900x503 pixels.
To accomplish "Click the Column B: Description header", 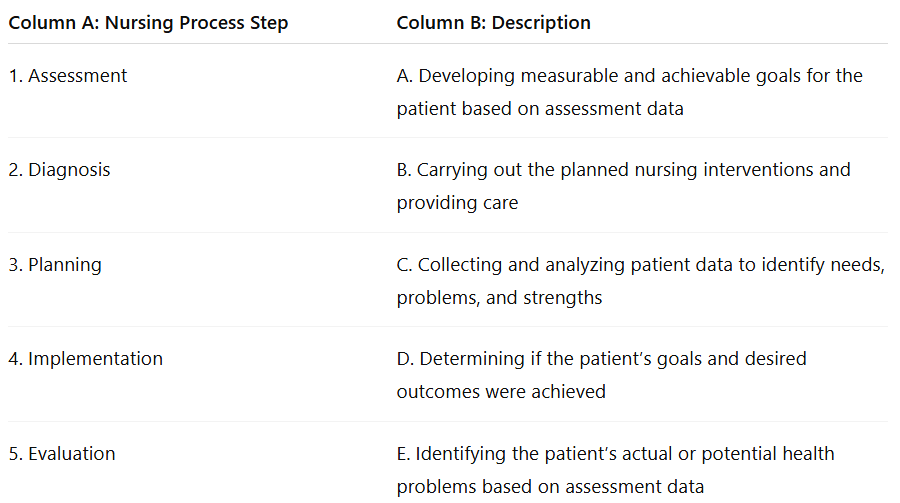I will (x=493, y=22).
